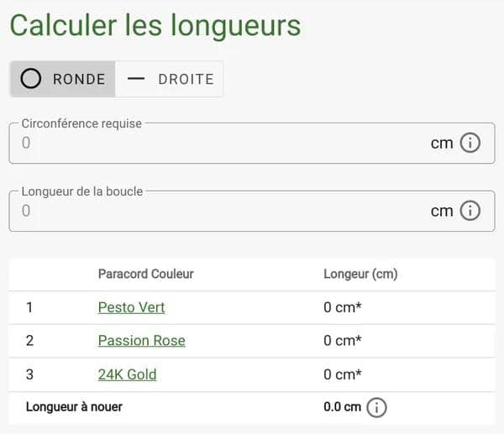The height and width of the screenshot is (434, 504).
Task: Click the Passion Rose length value
Action: coord(343,341)
